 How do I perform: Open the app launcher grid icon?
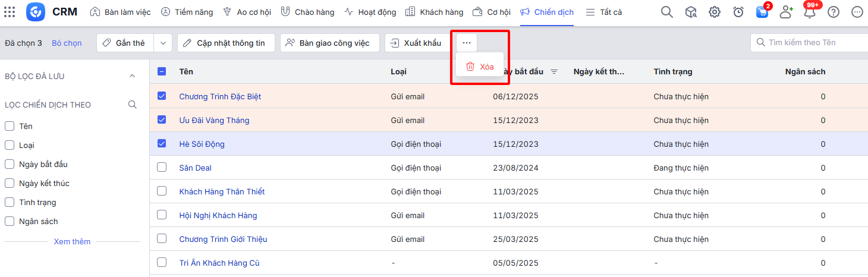click(x=10, y=12)
